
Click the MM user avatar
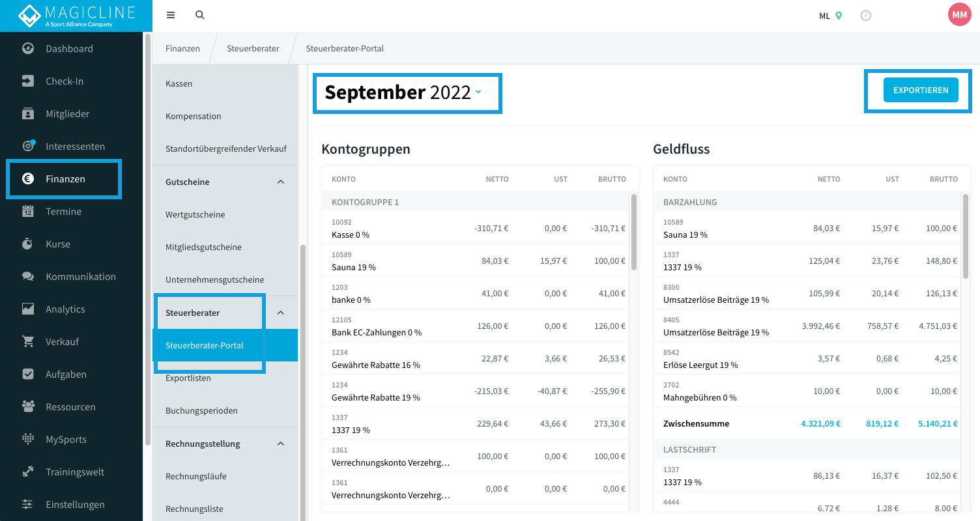tap(960, 14)
